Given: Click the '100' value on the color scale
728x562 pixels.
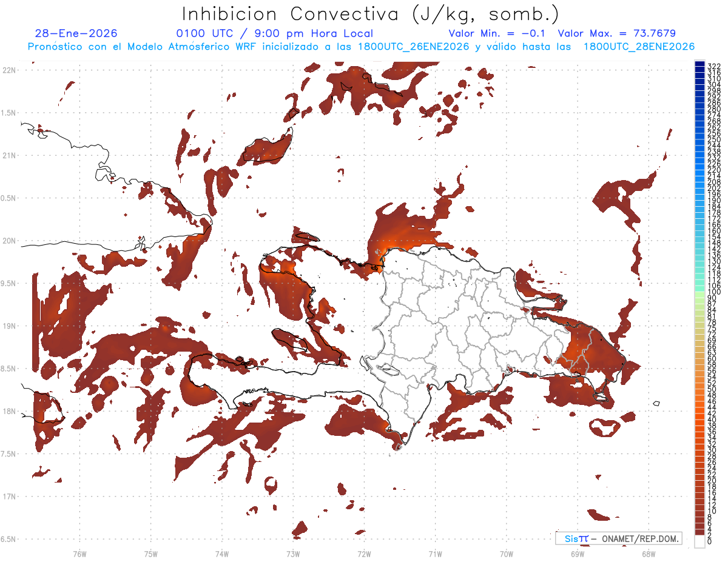Looking at the screenshot, I should point(713,292).
